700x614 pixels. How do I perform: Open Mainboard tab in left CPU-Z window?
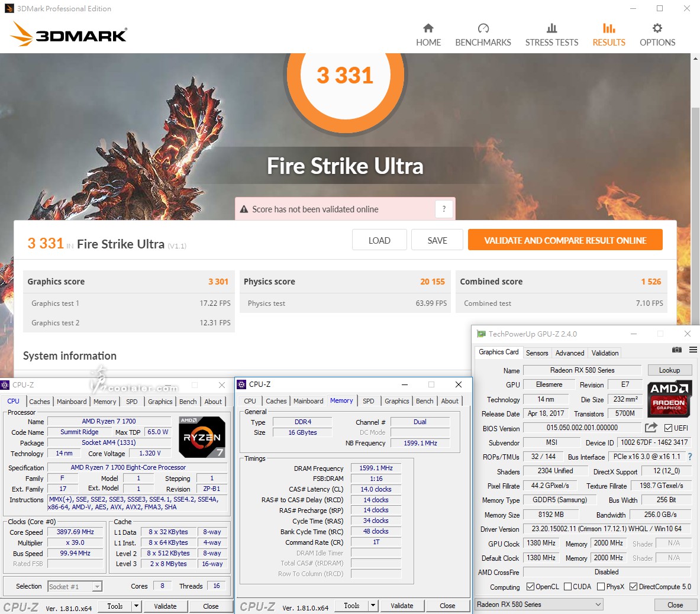(72, 402)
